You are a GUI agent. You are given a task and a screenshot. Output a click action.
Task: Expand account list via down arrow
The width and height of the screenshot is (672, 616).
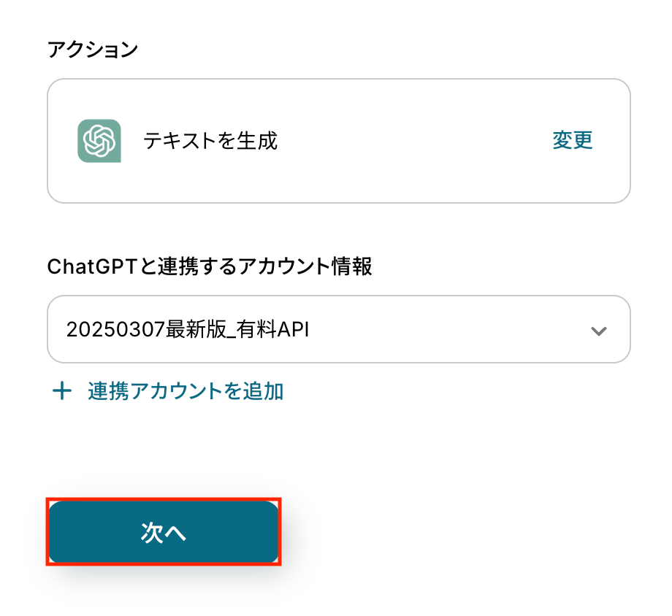click(x=598, y=331)
